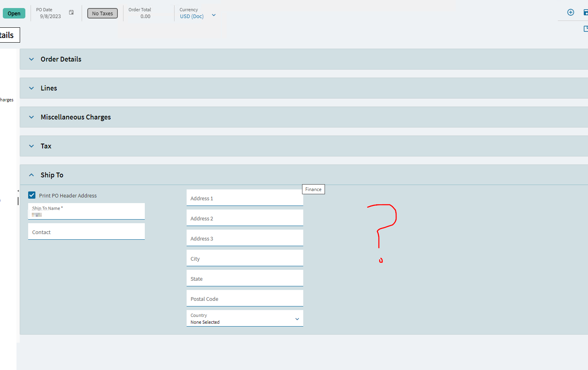Click the green Open status badge
Image resolution: width=588 pixels, height=370 pixels.
[14, 13]
